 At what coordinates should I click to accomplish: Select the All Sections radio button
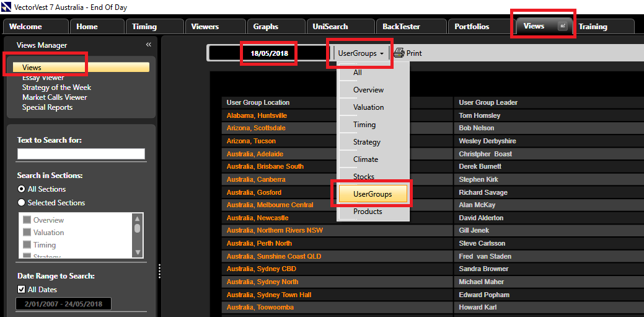22,189
